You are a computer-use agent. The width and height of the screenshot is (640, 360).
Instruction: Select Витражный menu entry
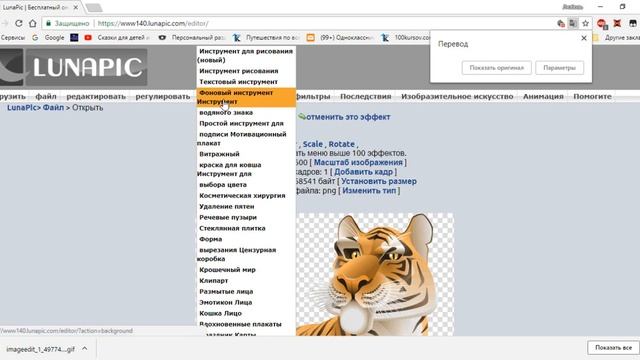click(219, 154)
